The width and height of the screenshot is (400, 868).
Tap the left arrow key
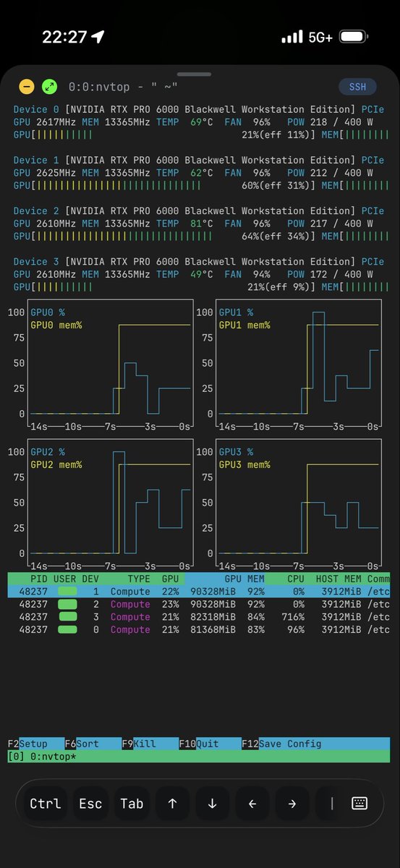point(252,804)
